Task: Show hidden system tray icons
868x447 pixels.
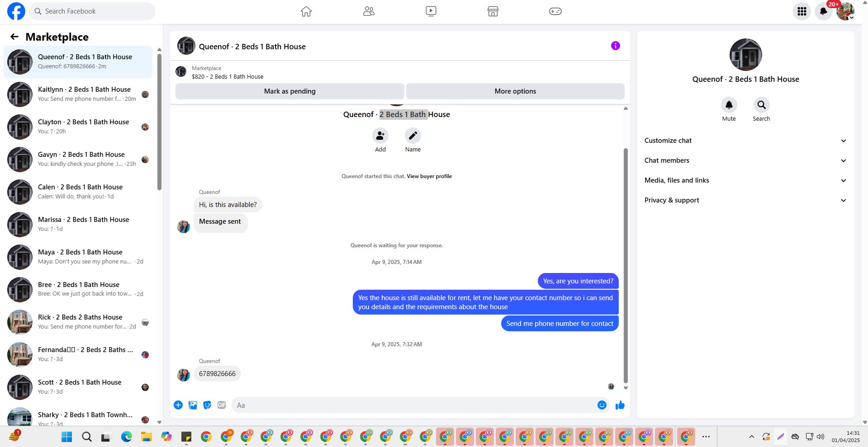Action: pyautogui.click(x=751, y=437)
